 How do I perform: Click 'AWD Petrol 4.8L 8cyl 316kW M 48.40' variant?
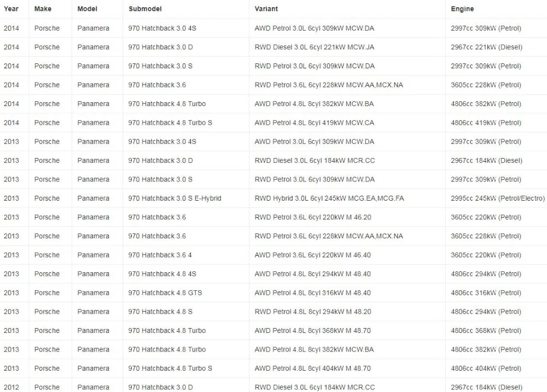click(x=312, y=292)
